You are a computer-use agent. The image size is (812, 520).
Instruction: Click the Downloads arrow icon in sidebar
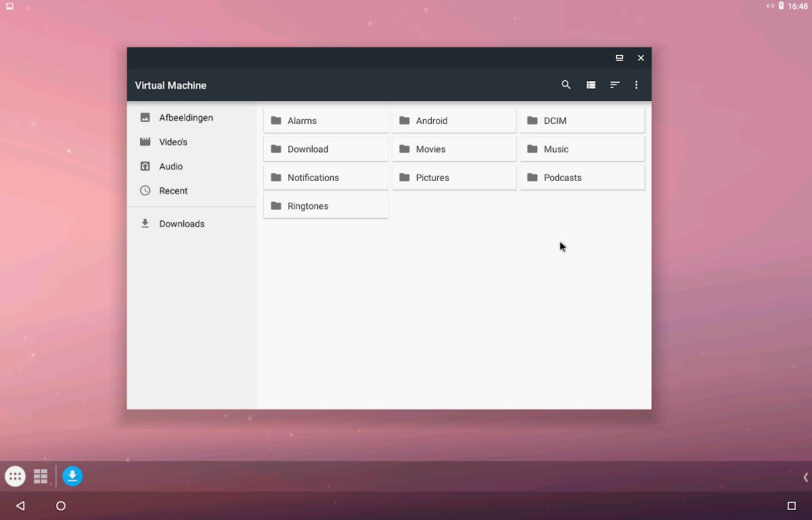pyautogui.click(x=145, y=223)
